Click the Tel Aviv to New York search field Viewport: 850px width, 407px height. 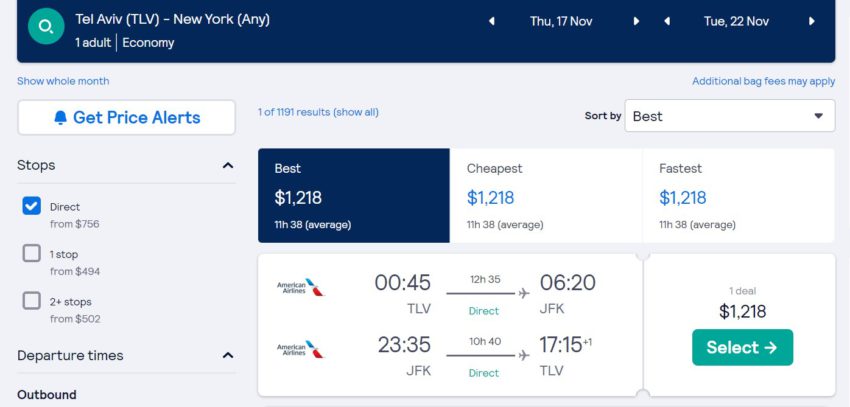click(x=172, y=30)
